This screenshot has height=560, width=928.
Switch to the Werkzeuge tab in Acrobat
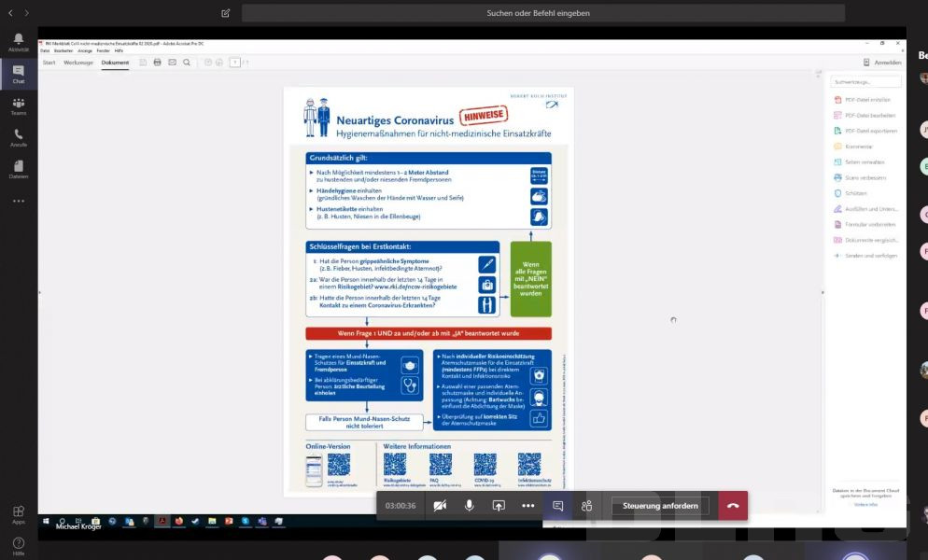(78, 63)
